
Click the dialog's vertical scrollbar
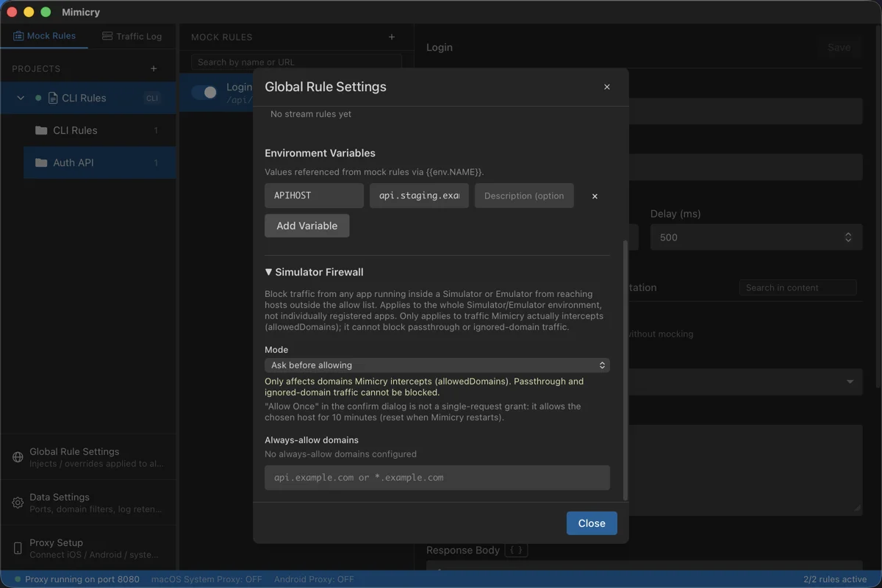(x=625, y=369)
